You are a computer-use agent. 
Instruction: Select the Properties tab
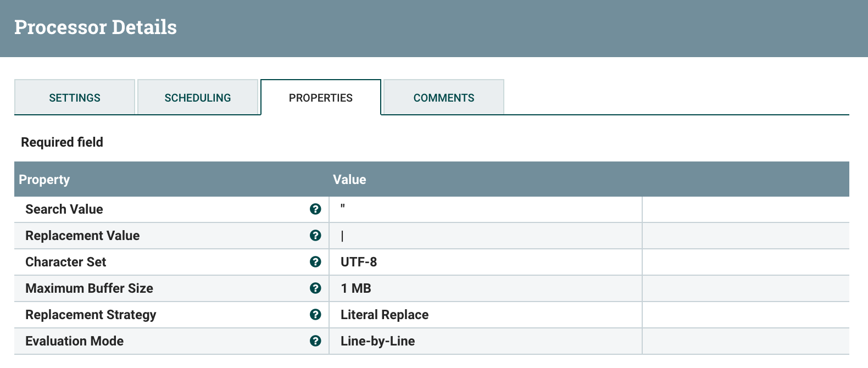click(321, 98)
